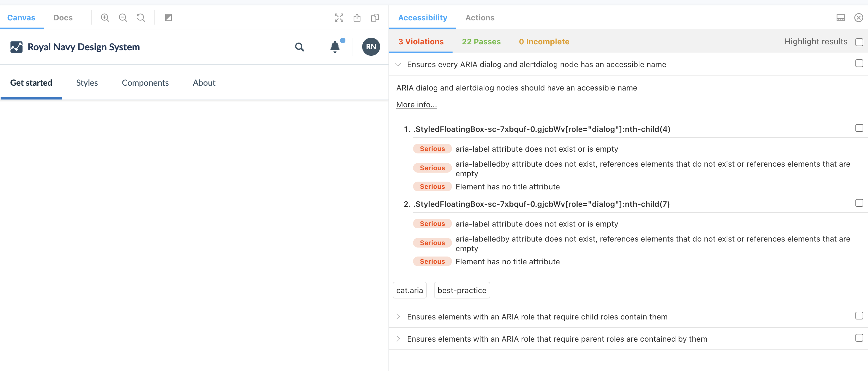Collapse the ARIA dialog accessible name rule
868x371 pixels.
[x=398, y=64]
